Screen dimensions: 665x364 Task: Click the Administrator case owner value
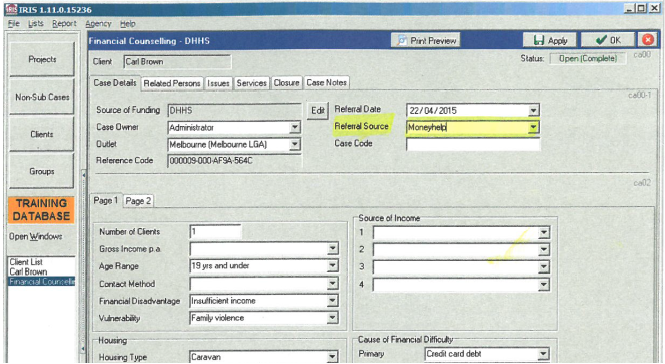pyautogui.click(x=191, y=127)
